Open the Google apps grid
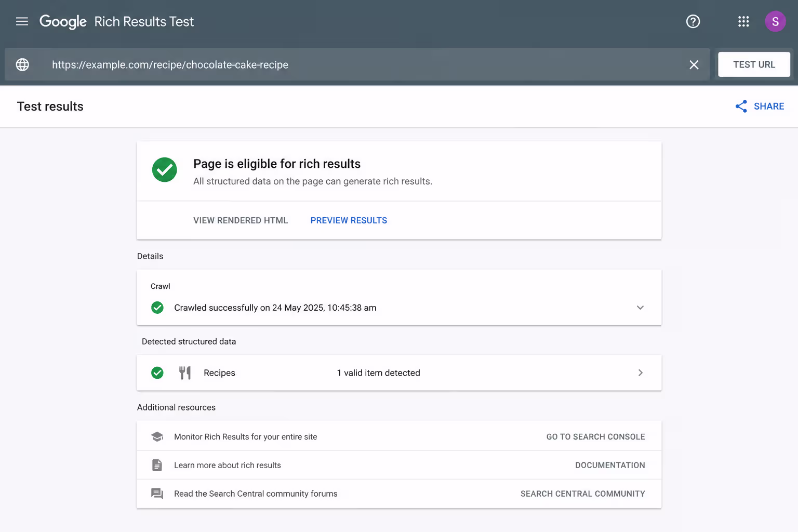 pos(743,21)
